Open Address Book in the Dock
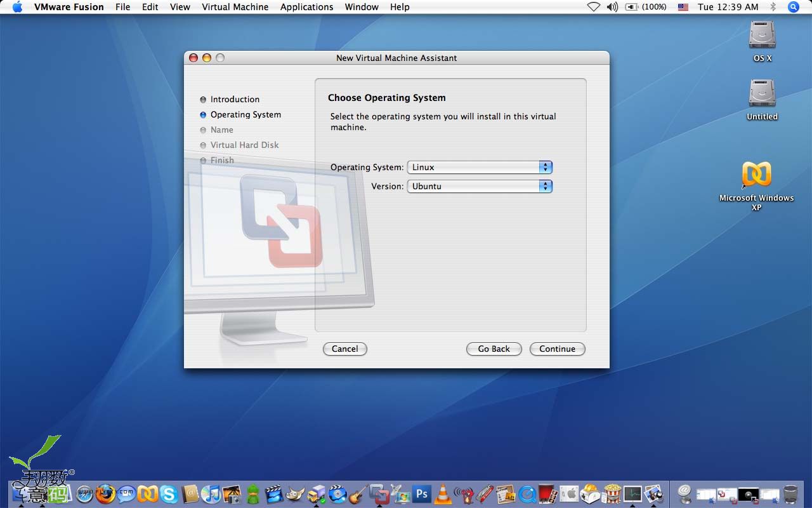This screenshot has height=508, width=812. pos(190,494)
